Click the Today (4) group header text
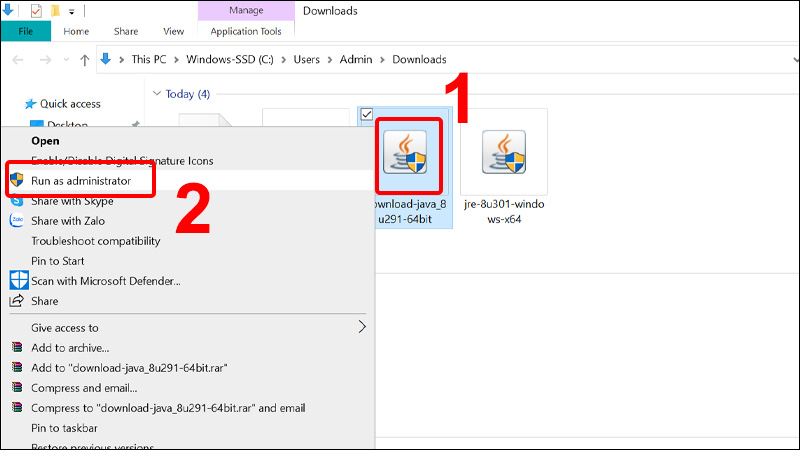 [187, 94]
